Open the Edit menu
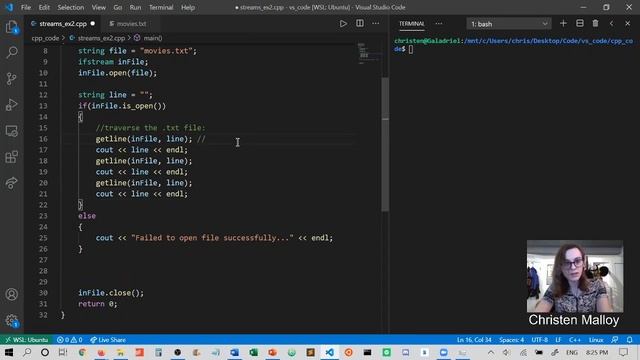 tap(44, 7)
